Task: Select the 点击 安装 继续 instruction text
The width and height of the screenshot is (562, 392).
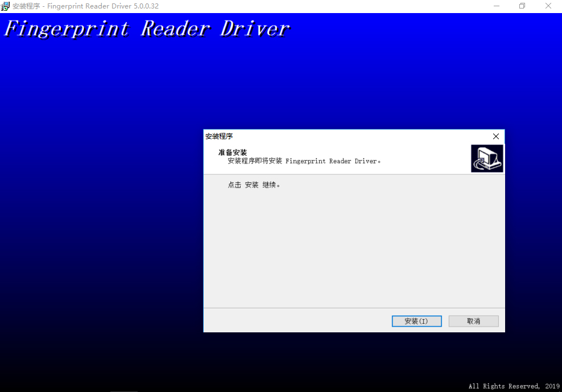Action: tap(254, 185)
